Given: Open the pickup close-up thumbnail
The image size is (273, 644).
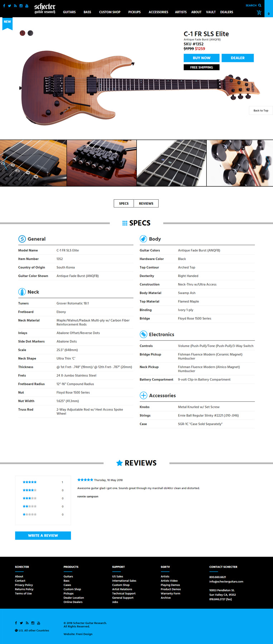Looking at the screenshot, I should pos(33,163).
